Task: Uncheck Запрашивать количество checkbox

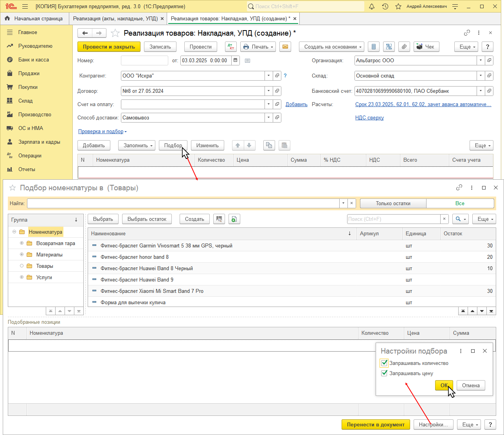Action: (384, 363)
